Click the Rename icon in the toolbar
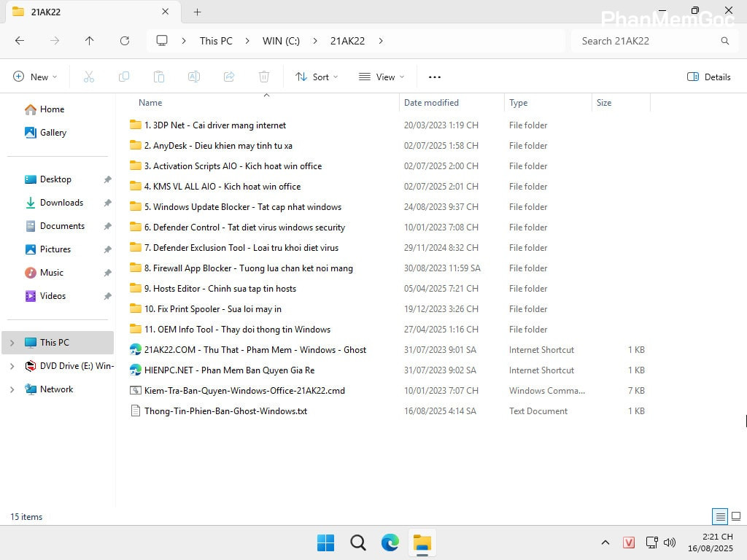Image resolution: width=747 pixels, height=560 pixels. click(194, 77)
